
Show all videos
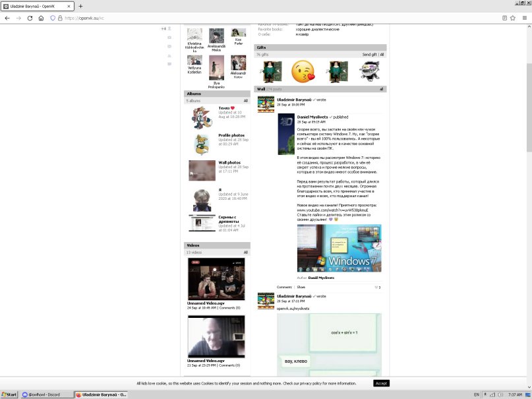click(x=246, y=253)
